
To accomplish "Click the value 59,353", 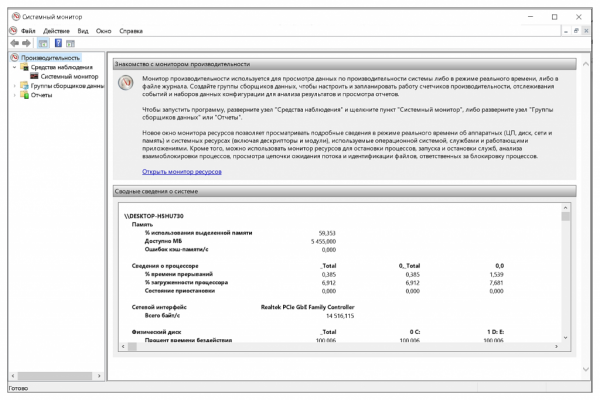I will [327, 233].
